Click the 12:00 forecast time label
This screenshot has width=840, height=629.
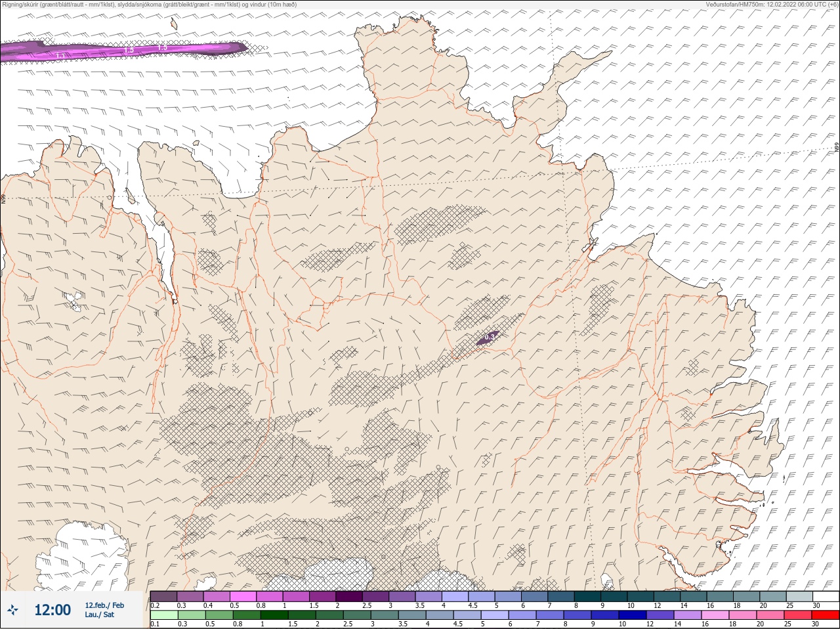(x=52, y=610)
